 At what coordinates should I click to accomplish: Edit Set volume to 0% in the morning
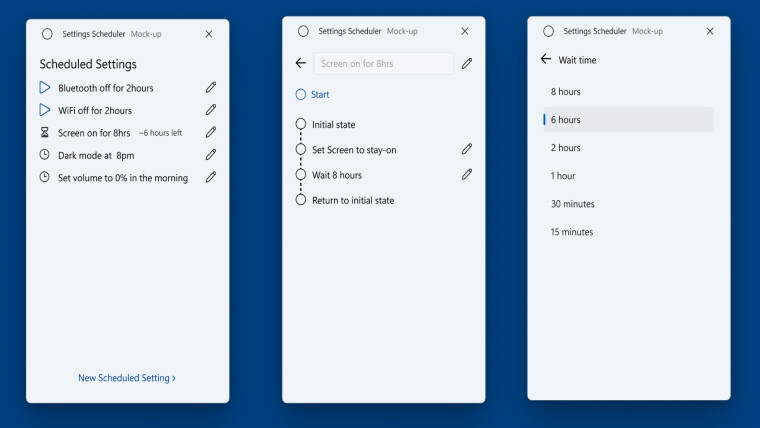pyautogui.click(x=211, y=178)
